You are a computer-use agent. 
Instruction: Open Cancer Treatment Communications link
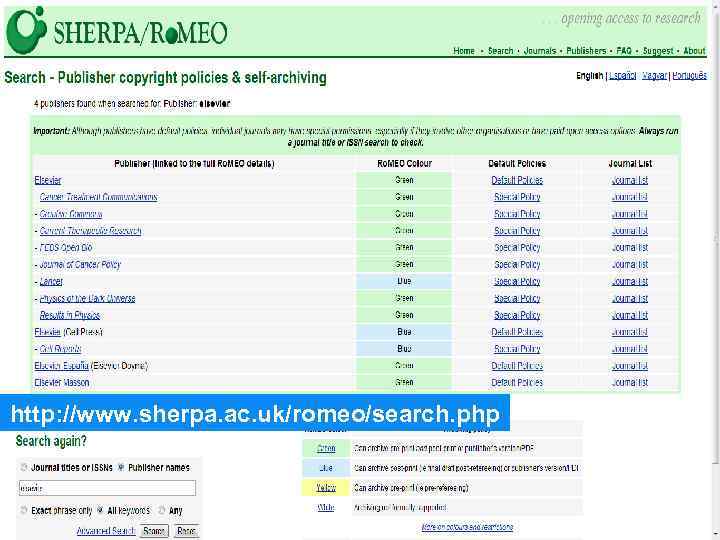point(98,197)
